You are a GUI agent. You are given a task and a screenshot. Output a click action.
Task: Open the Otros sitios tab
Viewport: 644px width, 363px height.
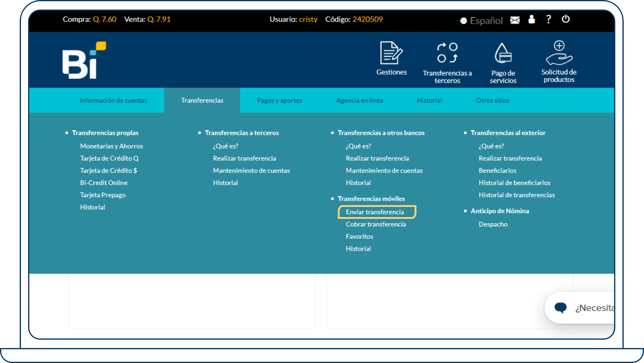[492, 100]
